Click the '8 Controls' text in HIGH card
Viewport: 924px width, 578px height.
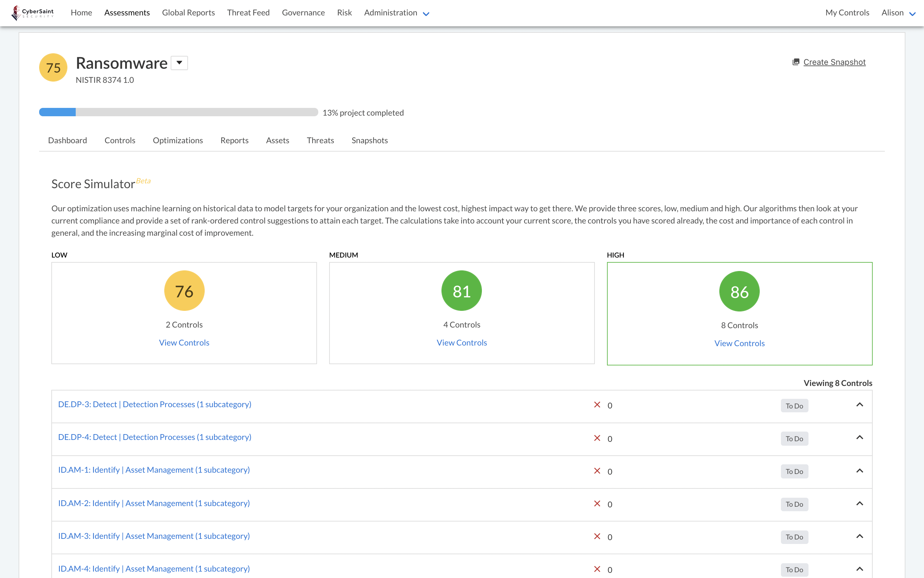click(740, 325)
